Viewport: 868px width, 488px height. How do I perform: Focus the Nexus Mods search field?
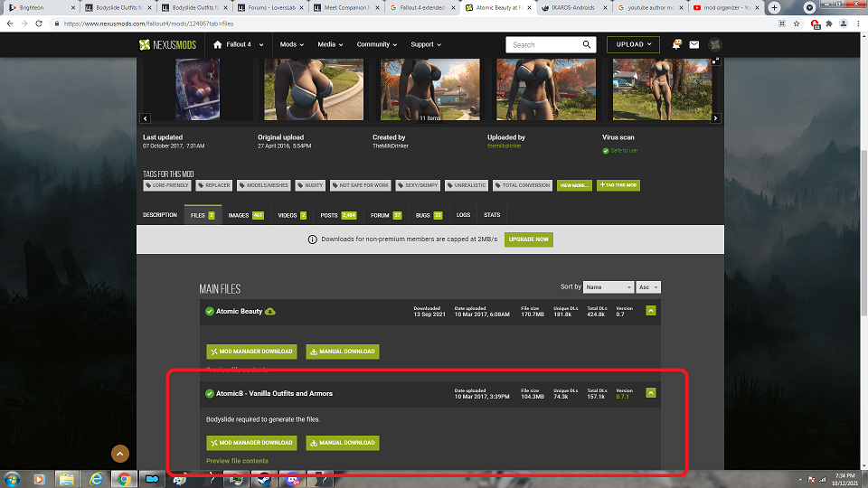tap(544, 45)
